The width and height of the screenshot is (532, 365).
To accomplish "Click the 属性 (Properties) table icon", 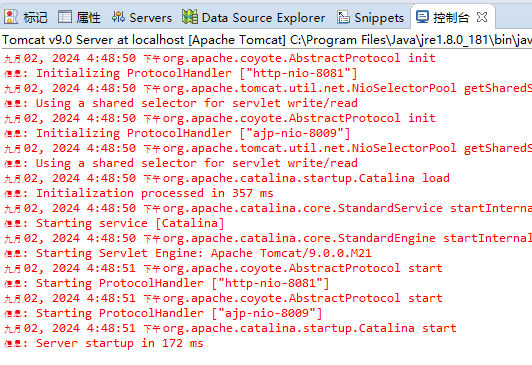I will pyautogui.click(x=64, y=17).
